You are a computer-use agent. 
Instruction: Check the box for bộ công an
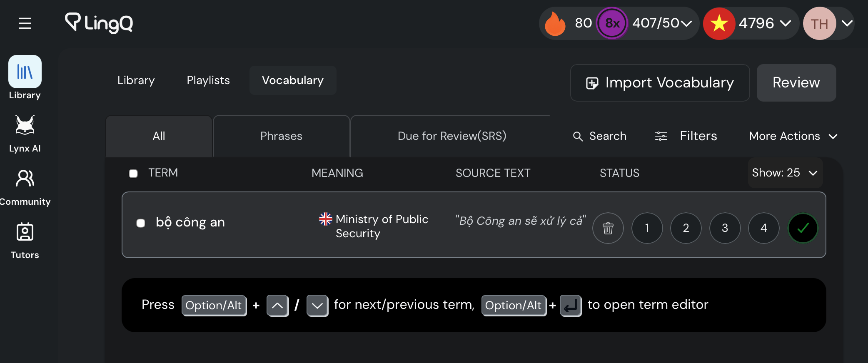[x=141, y=223]
